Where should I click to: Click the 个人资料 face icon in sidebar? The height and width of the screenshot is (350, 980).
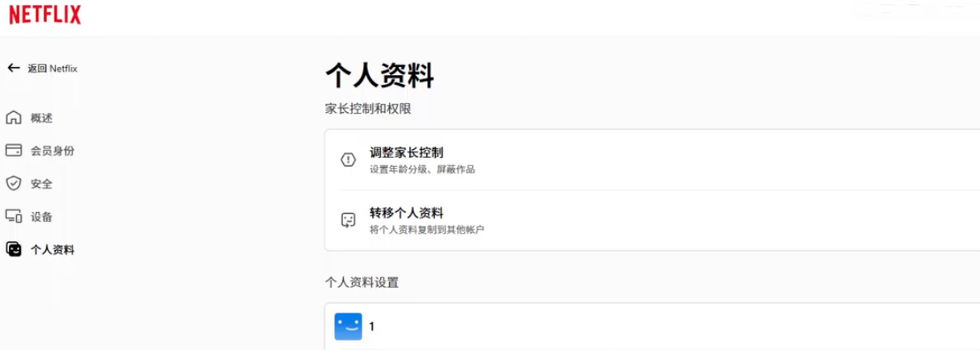14,249
